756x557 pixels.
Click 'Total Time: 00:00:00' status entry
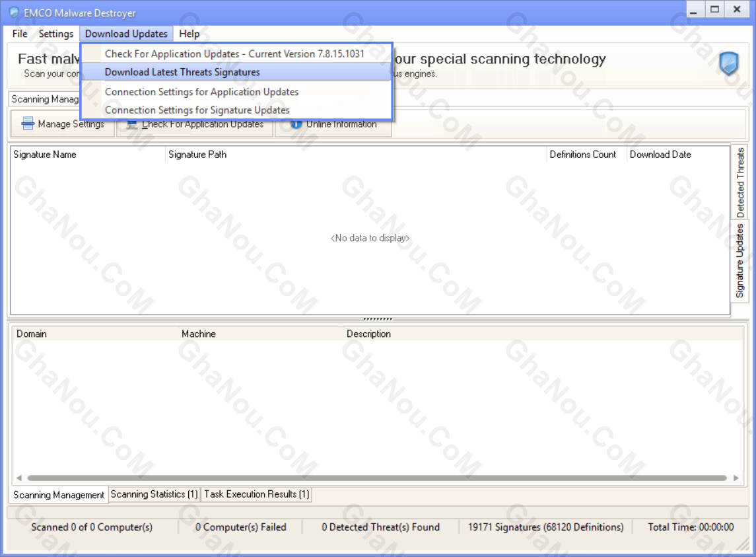tap(691, 527)
